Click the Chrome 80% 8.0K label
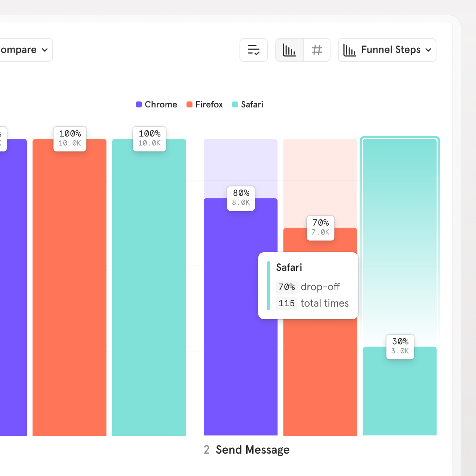This screenshot has height=476, width=476. point(241,198)
